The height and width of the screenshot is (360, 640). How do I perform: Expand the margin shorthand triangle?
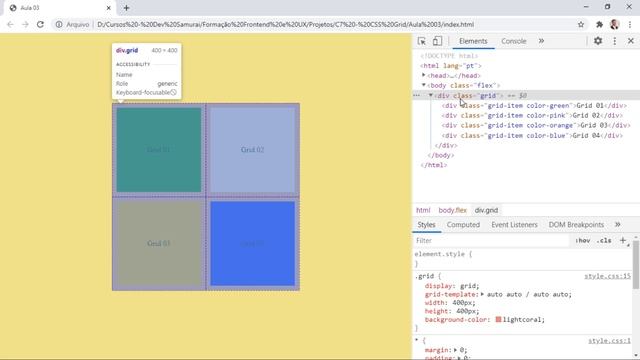click(456, 350)
